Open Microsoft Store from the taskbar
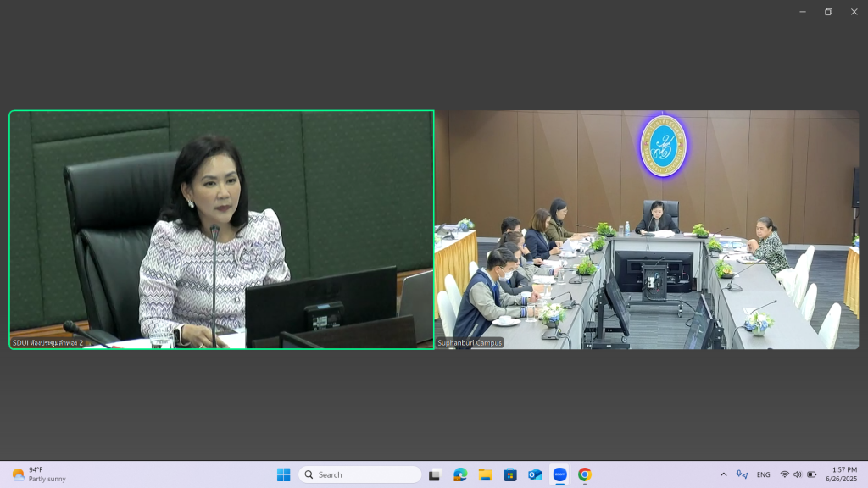Viewport: 868px width, 488px height. (x=510, y=474)
